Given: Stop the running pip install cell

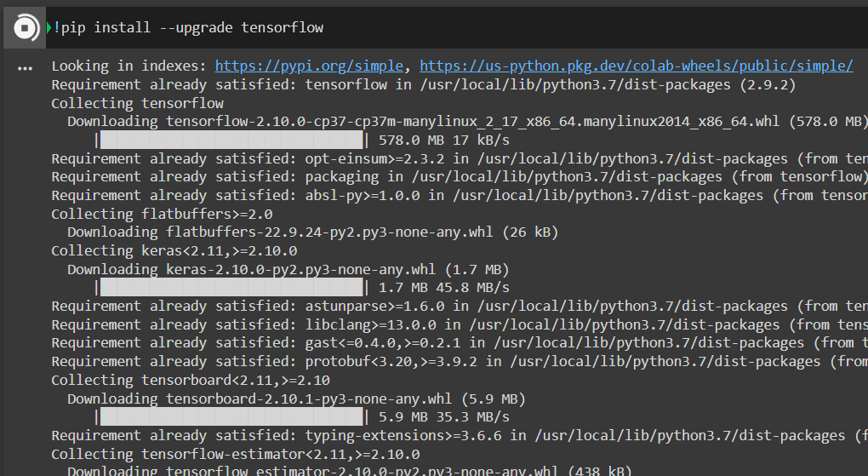Looking at the screenshot, I should click(26, 28).
